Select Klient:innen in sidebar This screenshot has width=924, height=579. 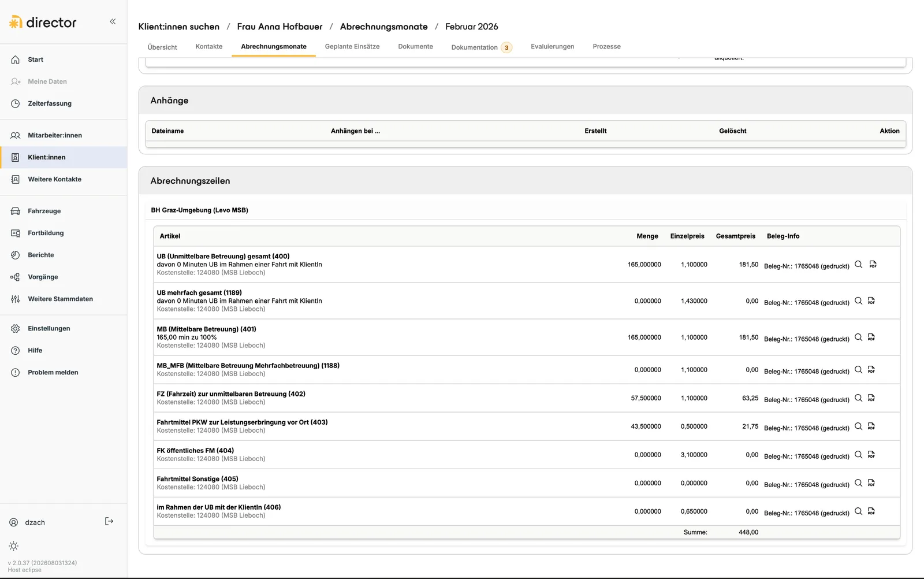64,157
